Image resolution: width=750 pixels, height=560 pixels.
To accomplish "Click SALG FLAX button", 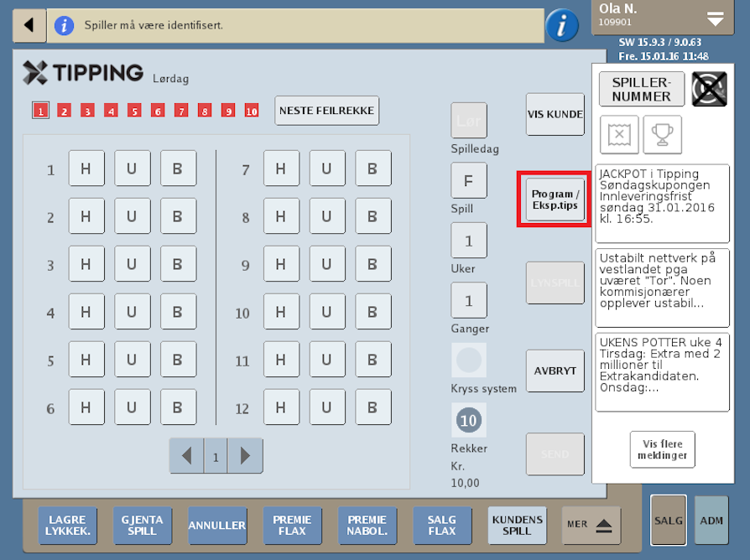I will coord(442,525).
